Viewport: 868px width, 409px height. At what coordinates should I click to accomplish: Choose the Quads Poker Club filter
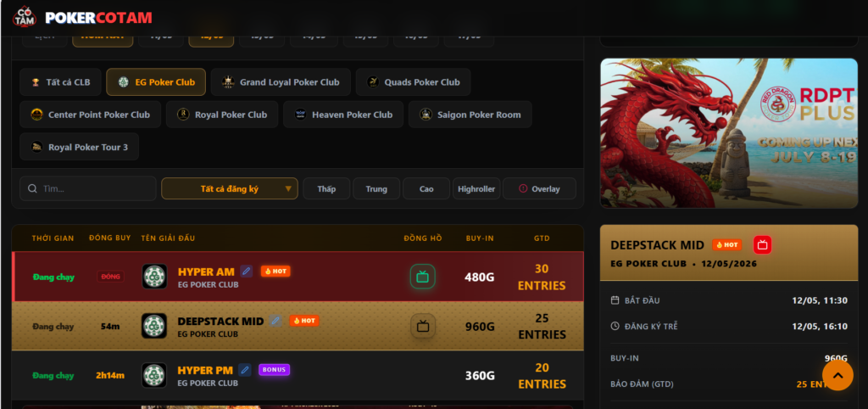coord(413,82)
